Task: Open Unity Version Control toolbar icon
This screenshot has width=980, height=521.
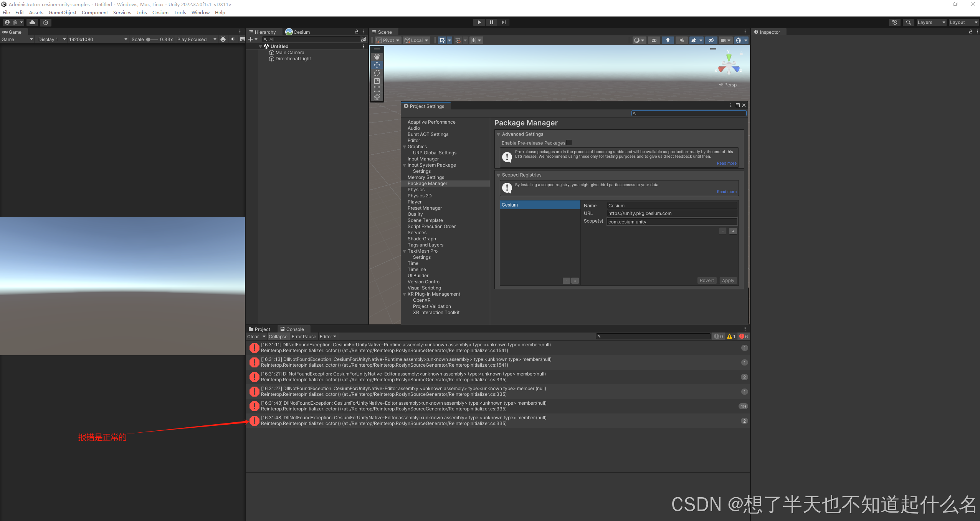Action: pyautogui.click(x=46, y=22)
